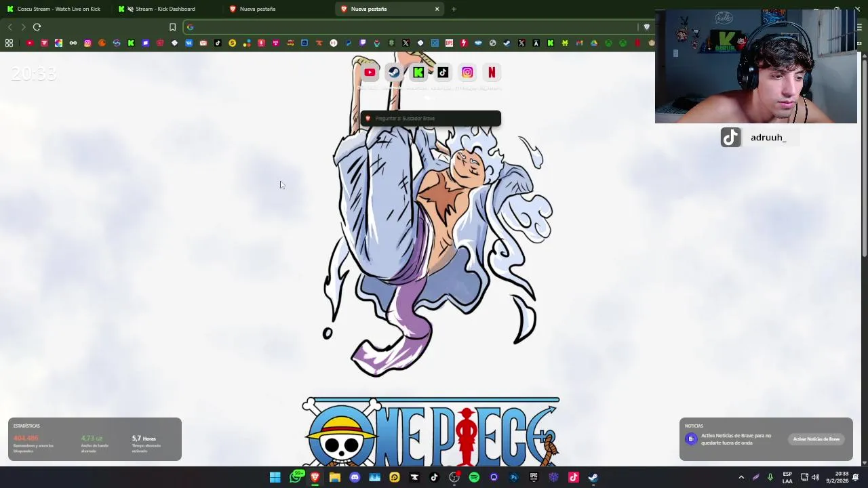Click the blocked trackers count stat
The image size is (868, 488).
(33, 443)
